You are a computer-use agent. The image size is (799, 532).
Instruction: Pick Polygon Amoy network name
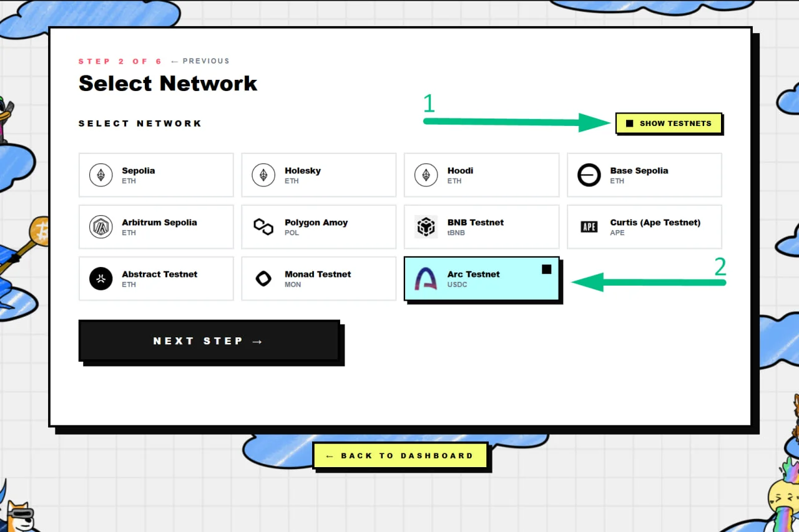(316, 222)
